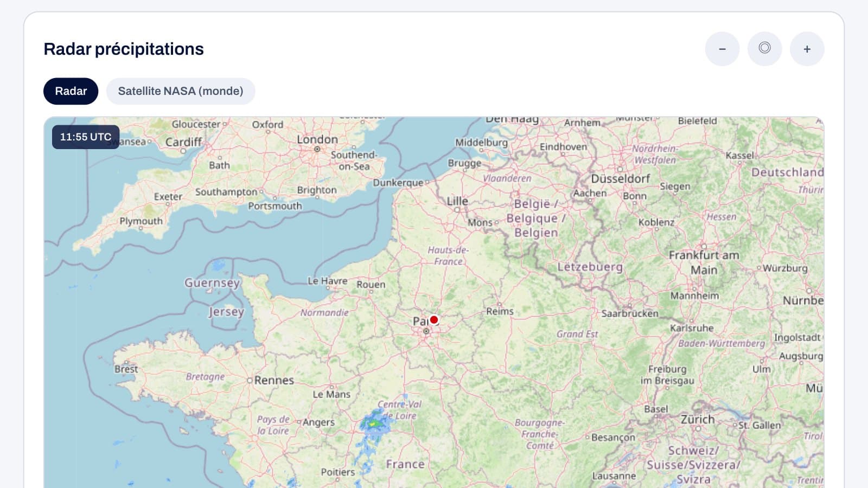Click the 11:55 UTC timestamp badge
This screenshot has height=488, width=868.
(x=86, y=137)
